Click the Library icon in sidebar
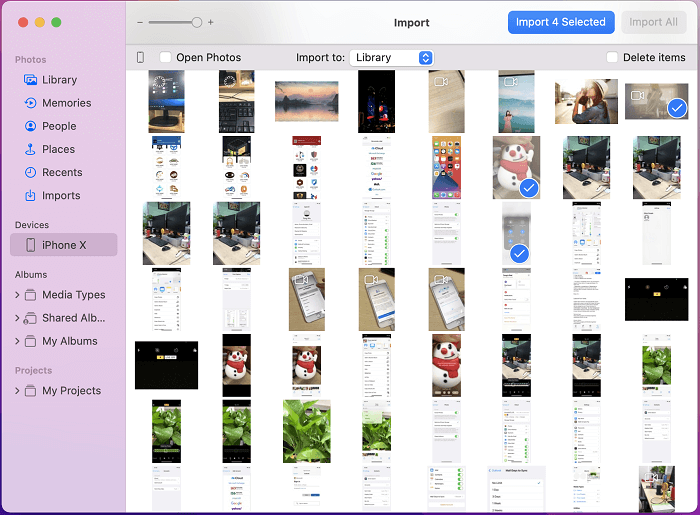The height and width of the screenshot is (515, 700). tap(31, 80)
